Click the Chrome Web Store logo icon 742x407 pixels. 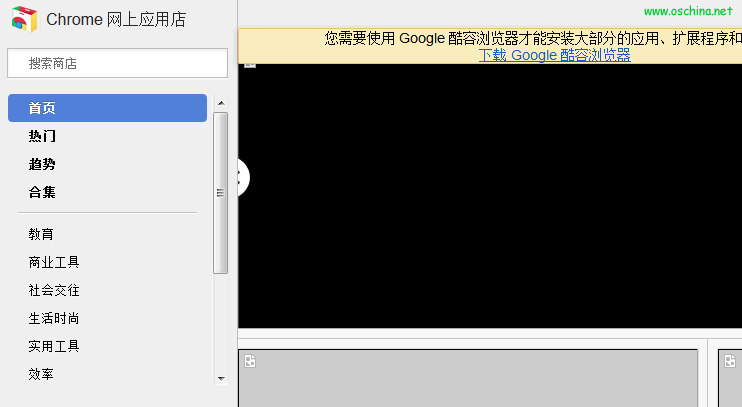point(24,19)
